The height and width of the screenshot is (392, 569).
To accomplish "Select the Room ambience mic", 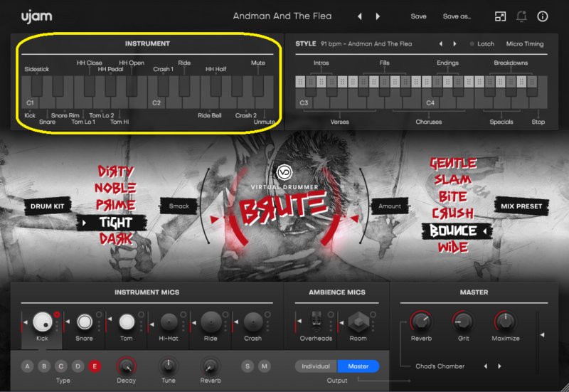I will 358,322.
